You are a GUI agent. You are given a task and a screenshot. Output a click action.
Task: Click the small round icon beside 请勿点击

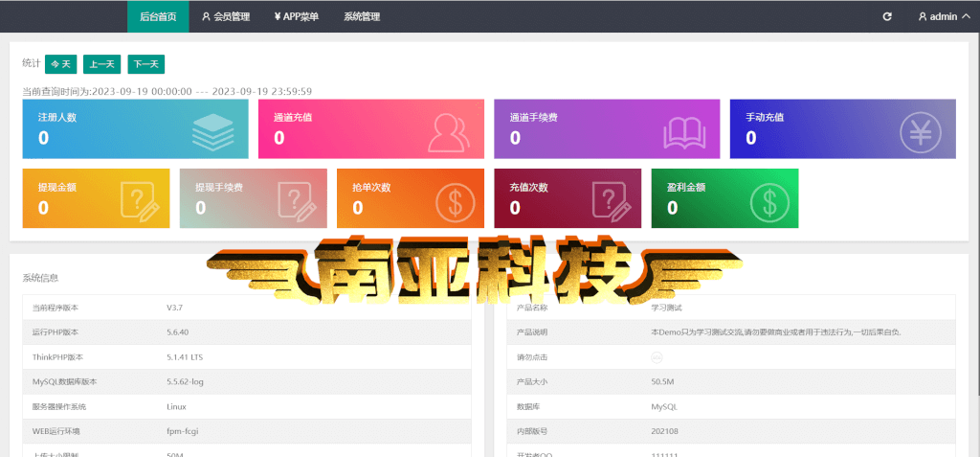click(657, 357)
